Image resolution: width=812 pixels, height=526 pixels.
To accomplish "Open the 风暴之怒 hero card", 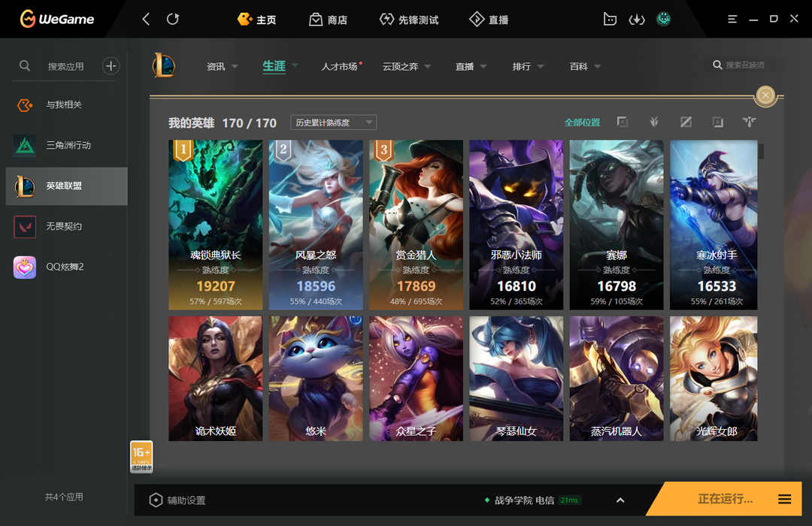I will pos(316,225).
